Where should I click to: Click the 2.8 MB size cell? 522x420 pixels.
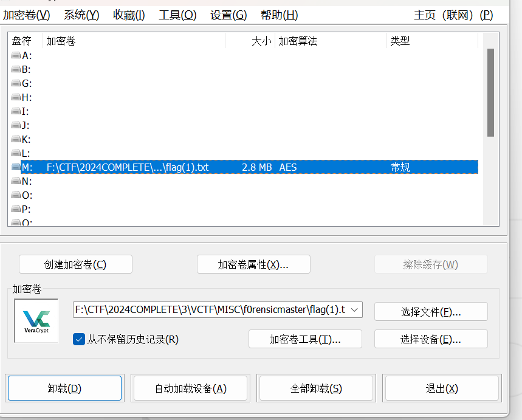click(x=256, y=167)
